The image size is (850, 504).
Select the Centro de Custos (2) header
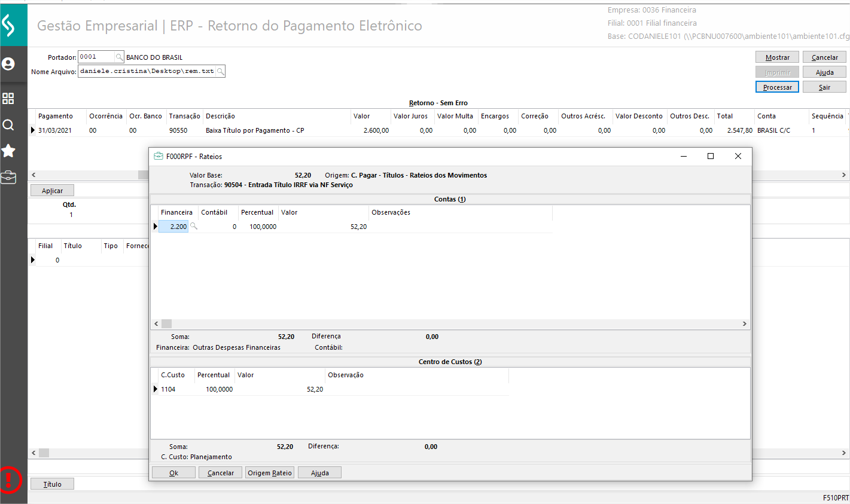pos(450,362)
